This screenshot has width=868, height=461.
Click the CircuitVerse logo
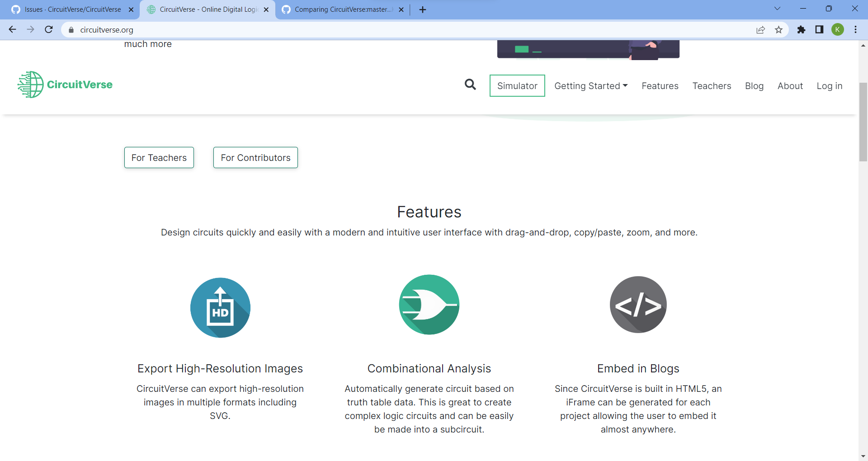(x=65, y=84)
